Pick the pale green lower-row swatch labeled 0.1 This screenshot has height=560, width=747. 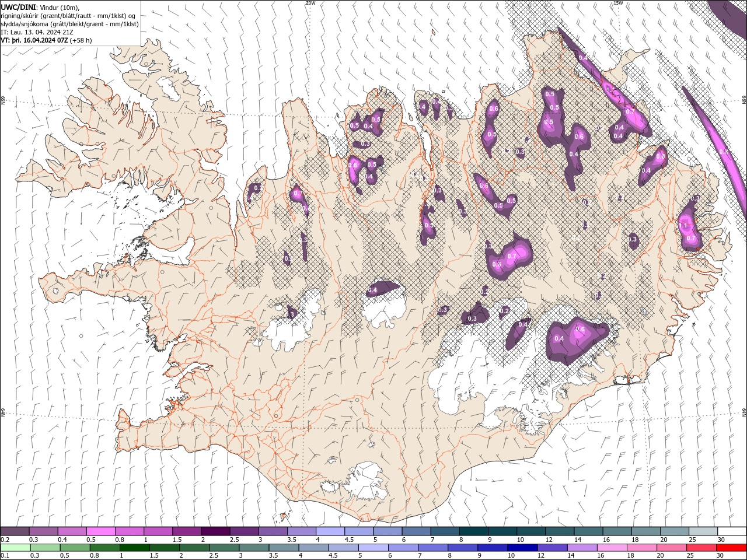15,548
